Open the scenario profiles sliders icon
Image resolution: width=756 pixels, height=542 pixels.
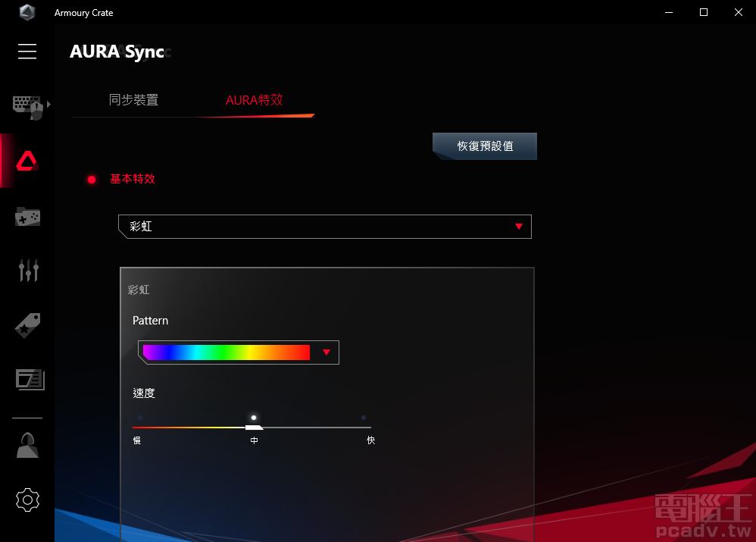27,270
